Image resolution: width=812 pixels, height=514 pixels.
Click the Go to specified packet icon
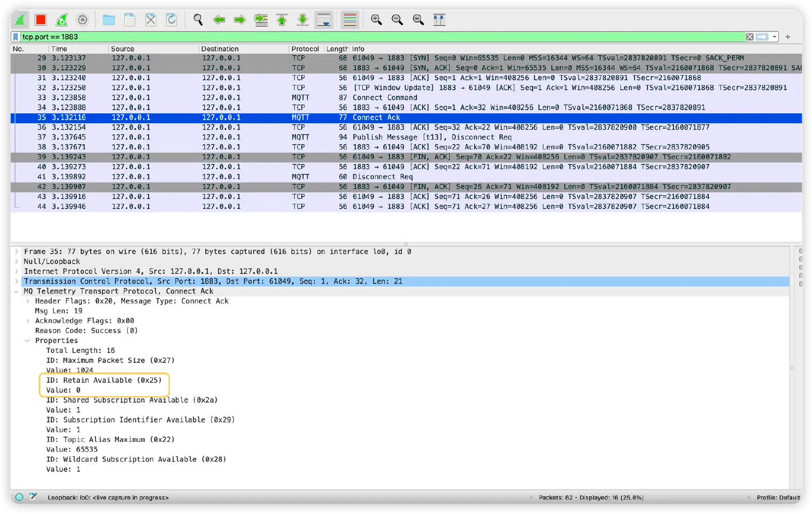coord(261,20)
